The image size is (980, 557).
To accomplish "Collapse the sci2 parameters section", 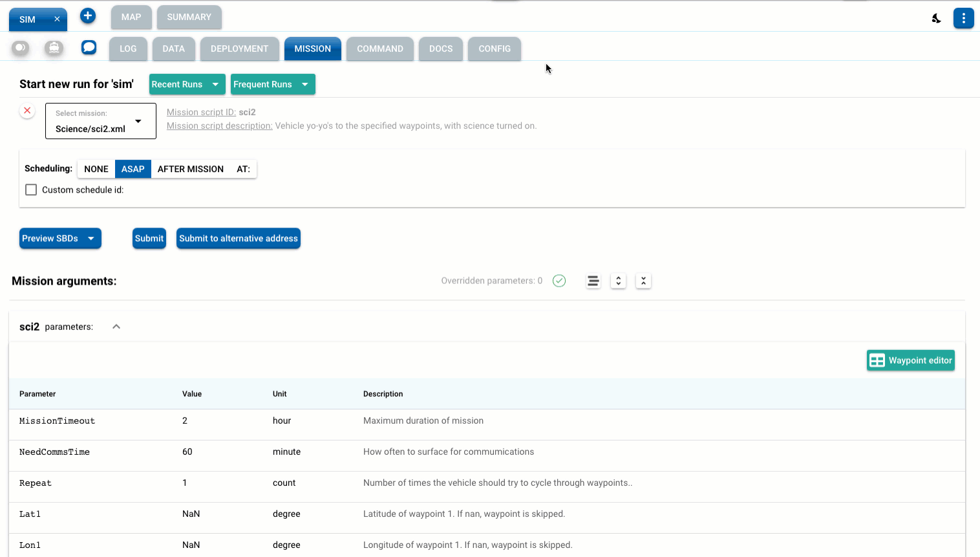I will (x=116, y=327).
